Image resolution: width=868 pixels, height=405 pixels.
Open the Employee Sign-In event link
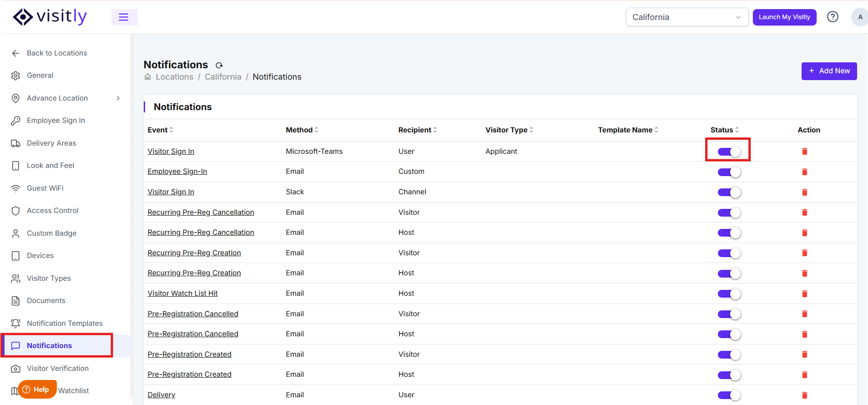pos(177,172)
